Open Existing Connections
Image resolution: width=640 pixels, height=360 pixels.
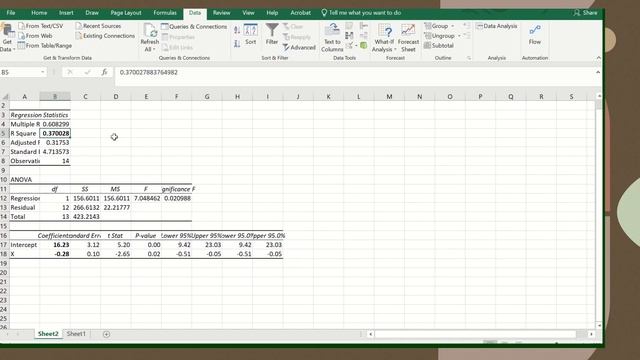pyautogui.click(x=105, y=36)
